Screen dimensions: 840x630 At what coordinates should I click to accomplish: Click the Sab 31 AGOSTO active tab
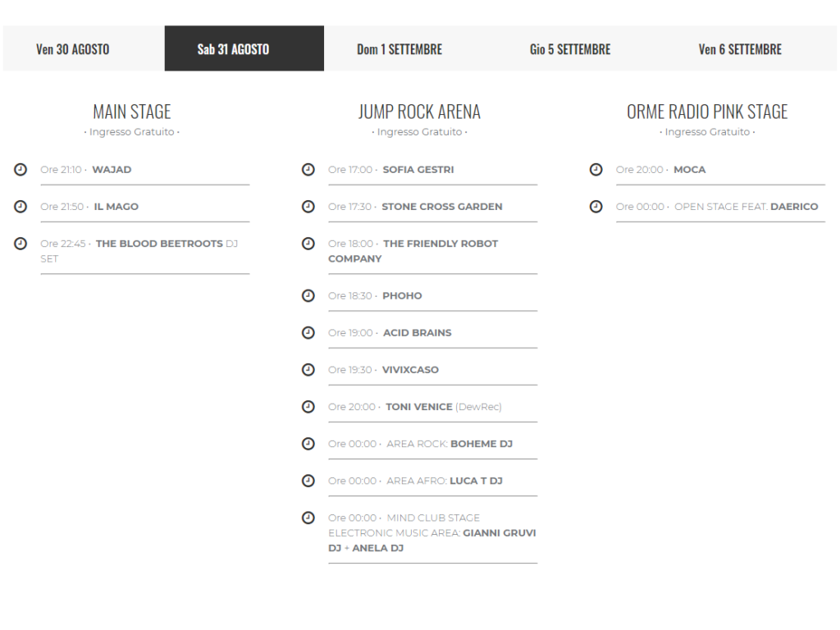(233, 49)
